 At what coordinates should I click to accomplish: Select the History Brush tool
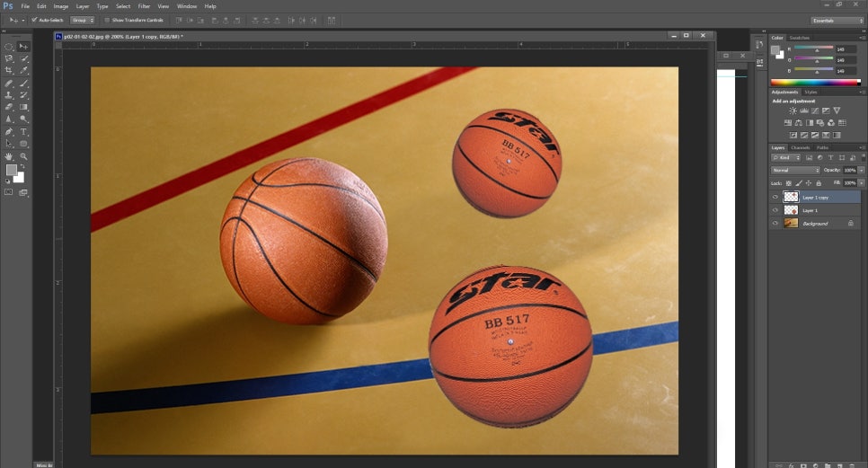pyautogui.click(x=23, y=95)
